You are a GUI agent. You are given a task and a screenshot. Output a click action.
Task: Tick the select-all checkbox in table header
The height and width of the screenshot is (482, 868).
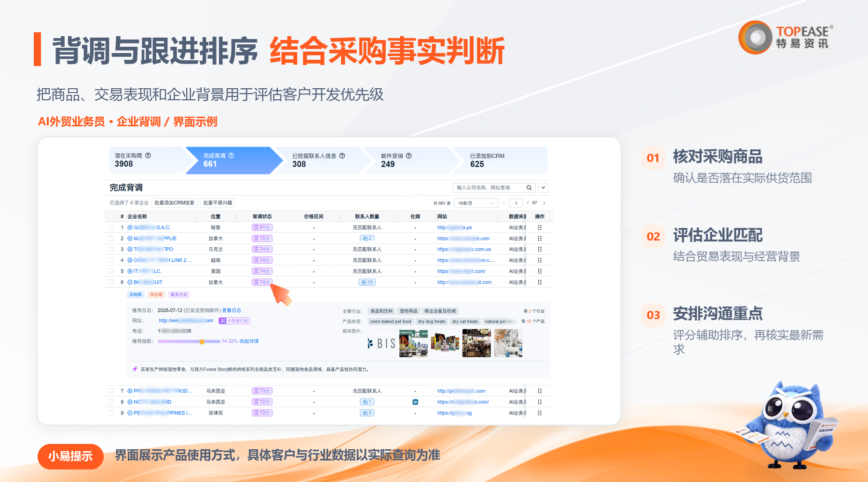111,216
